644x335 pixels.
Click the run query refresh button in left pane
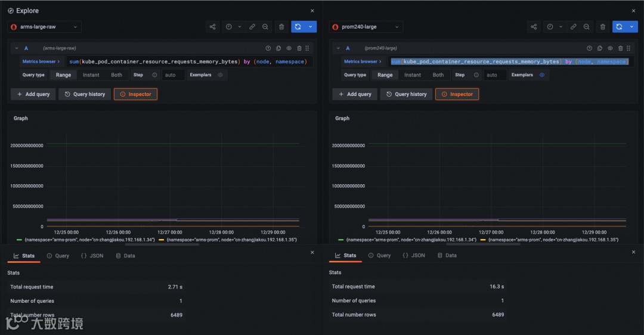click(x=298, y=27)
